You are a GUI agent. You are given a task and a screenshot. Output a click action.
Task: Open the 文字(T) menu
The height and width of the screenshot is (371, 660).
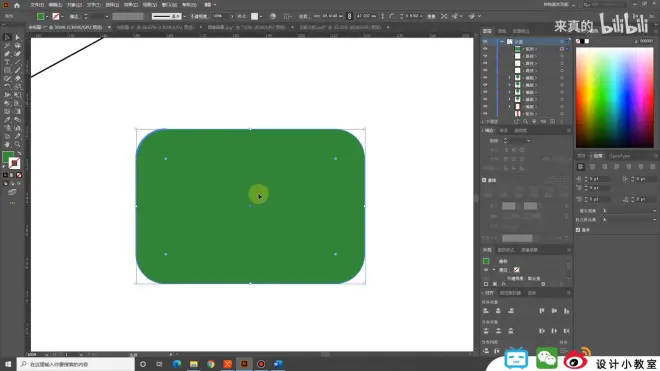click(93, 5)
